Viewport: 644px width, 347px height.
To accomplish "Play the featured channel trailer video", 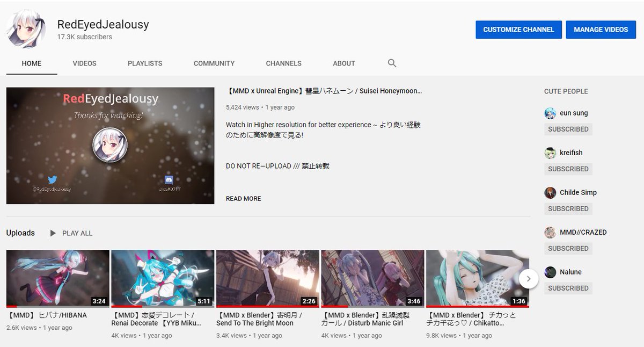I will tap(110, 146).
